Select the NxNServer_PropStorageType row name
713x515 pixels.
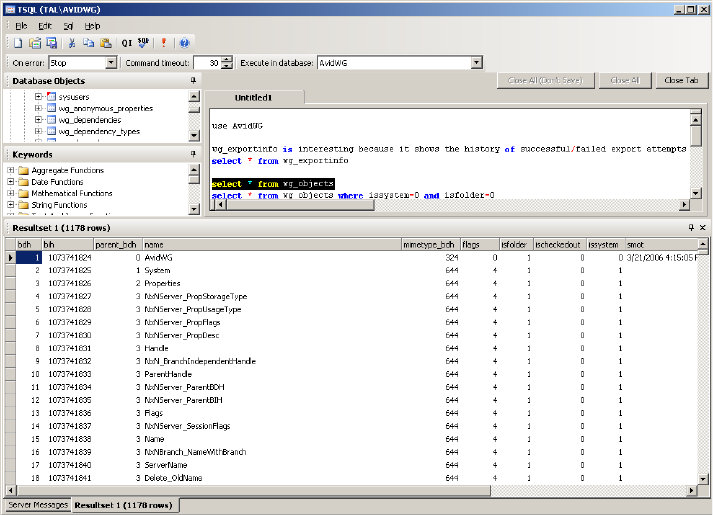196,296
